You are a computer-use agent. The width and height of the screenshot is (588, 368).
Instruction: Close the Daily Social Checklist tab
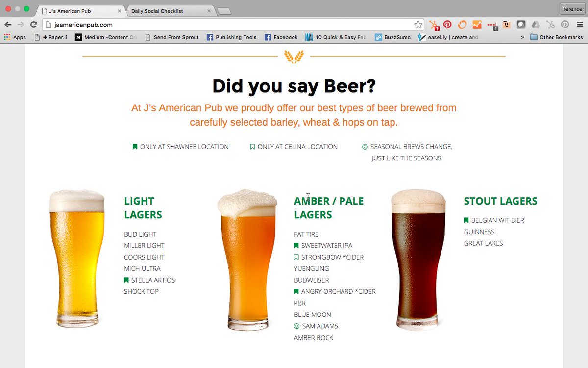pyautogui.click(x=209, y=11)
